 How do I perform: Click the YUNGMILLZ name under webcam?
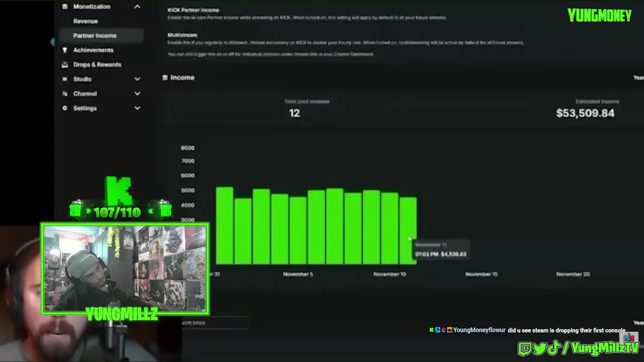click(x=122, y=315)
